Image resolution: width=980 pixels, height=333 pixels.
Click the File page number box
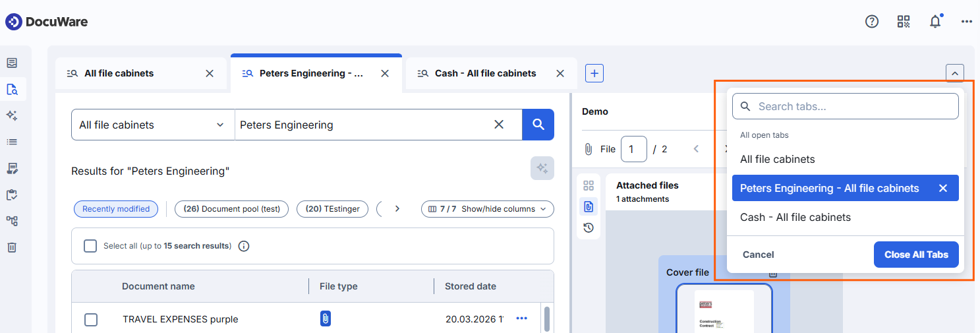pyautogui.click(x=634, y=149)
